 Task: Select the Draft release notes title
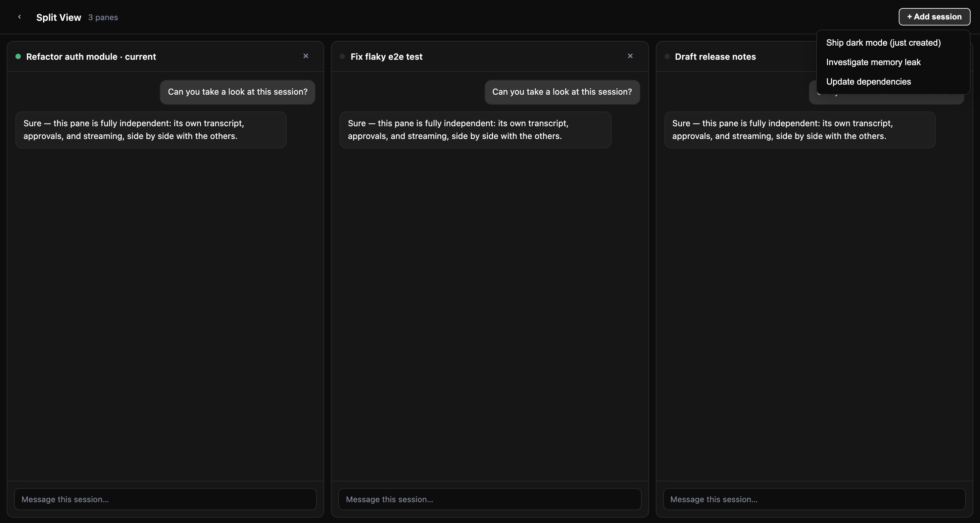coord(715,57)
